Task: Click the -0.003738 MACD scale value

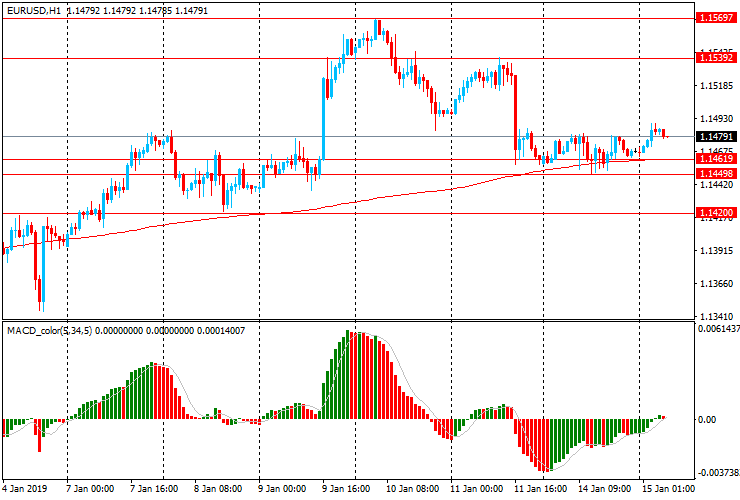Action: 718,473
